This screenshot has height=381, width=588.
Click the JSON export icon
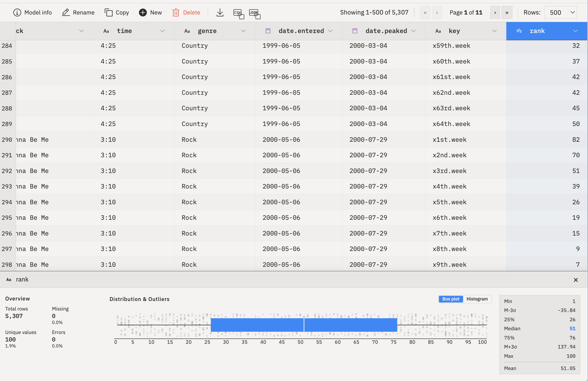coord(255,13)
